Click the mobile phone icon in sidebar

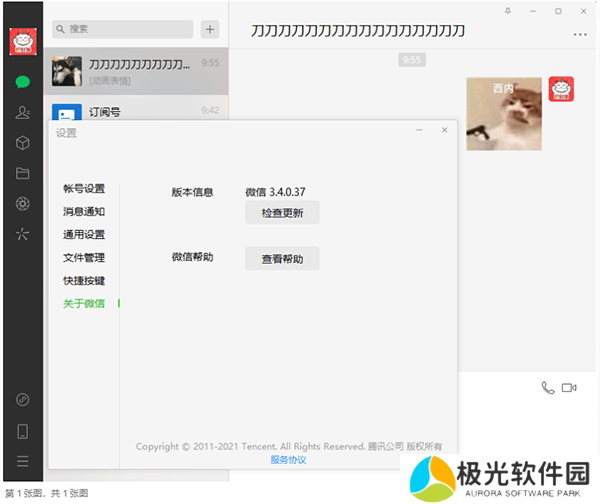pyautogui.click(x=22, y=431)
